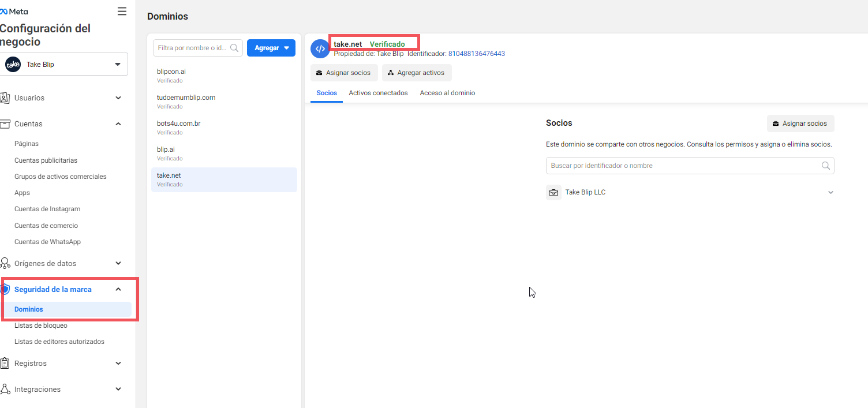
Task: Click Asignar socios button under domain header
Action: tap(344, 73)
